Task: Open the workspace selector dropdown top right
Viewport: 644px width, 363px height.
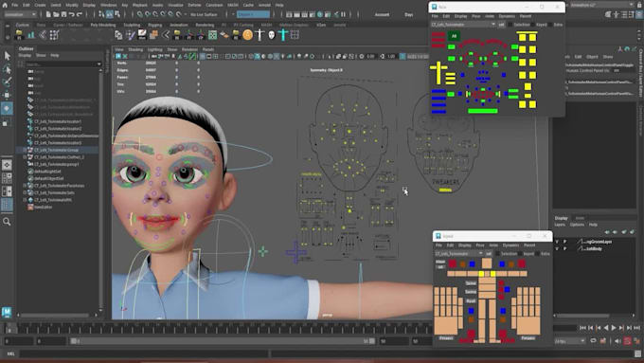Action: (x=602, y=5)
